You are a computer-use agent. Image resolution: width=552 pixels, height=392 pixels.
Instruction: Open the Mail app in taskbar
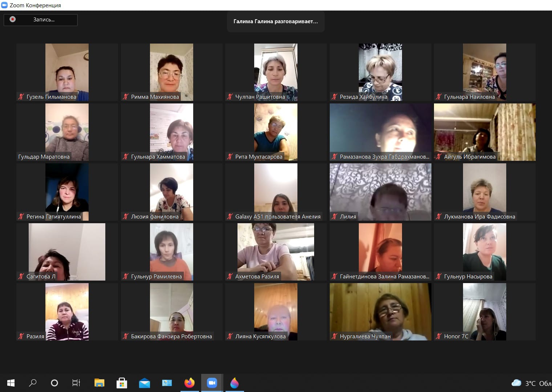point(144,383)
